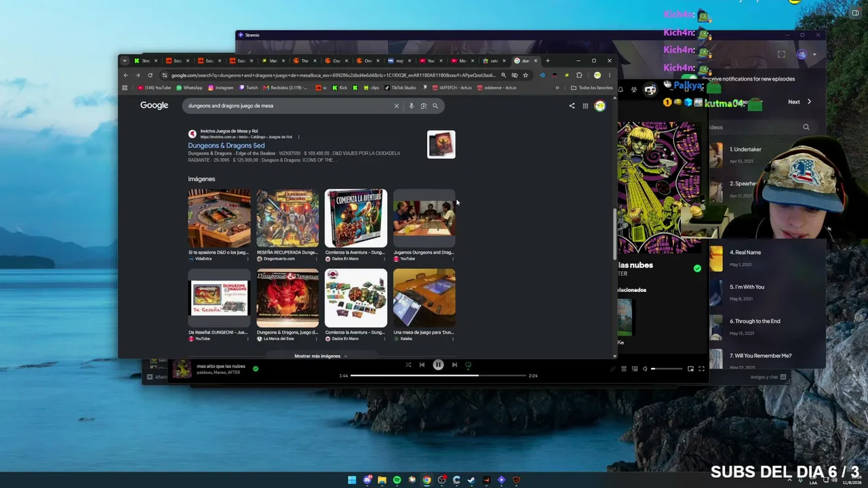Reload the Chrome page

[x=150, y=75]
